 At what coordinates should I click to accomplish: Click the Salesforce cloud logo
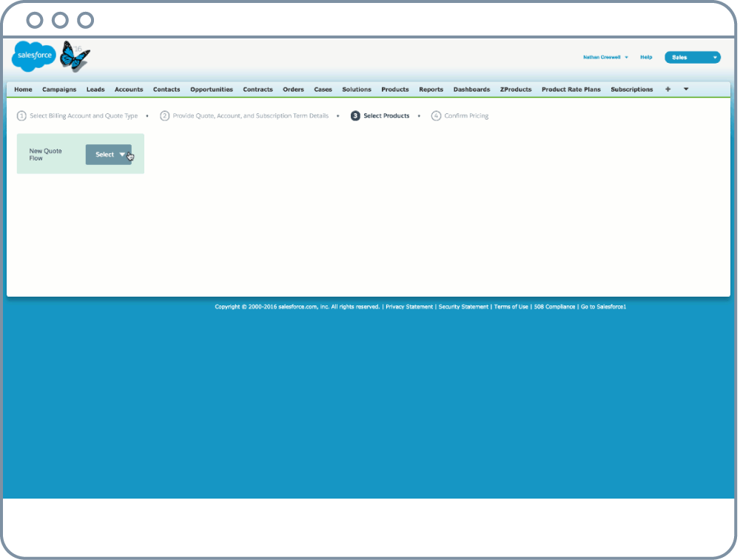[33, 56]
